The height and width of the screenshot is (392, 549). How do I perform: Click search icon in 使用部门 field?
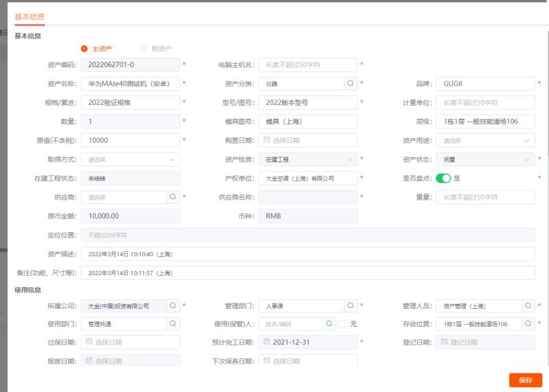pos(173,323)
